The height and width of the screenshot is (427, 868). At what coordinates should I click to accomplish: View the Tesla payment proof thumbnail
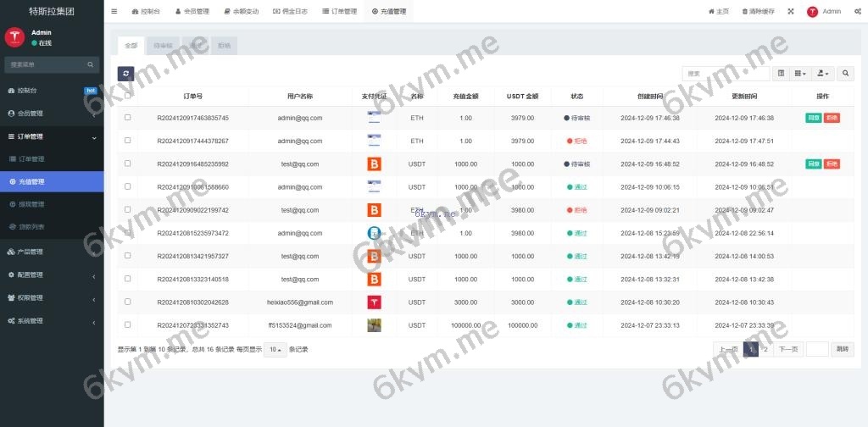[x=374, y=302]
